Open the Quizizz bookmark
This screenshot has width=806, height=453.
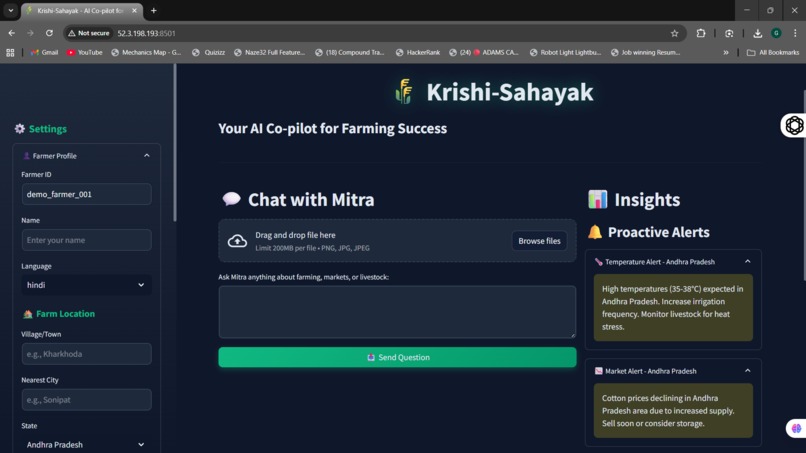tap(209, 52)
